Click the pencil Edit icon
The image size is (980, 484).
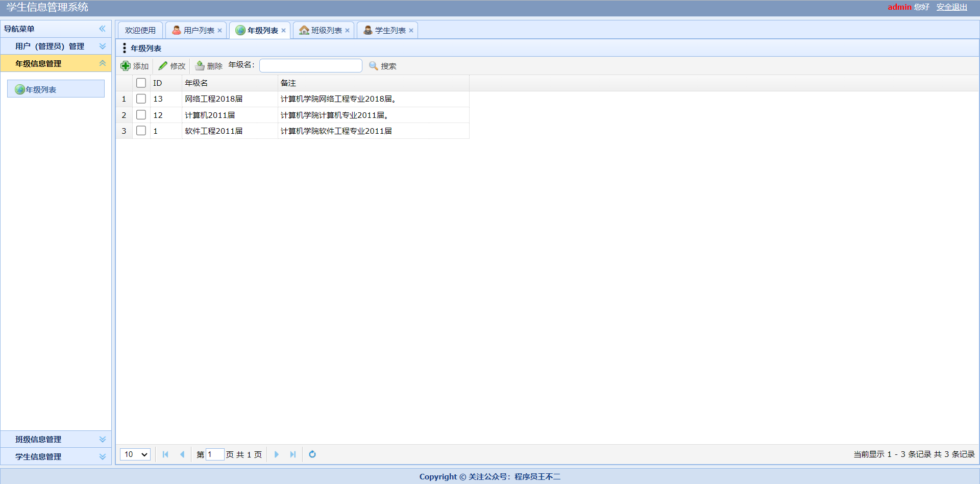pyautogui.click(x=163, y=66)
